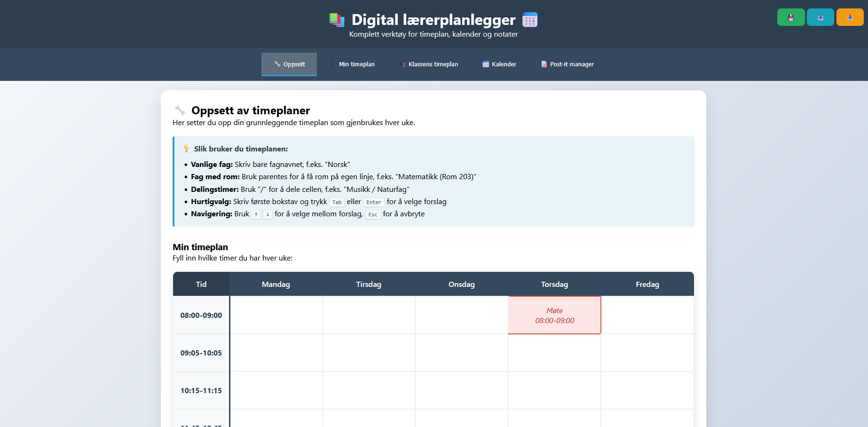Click the Onsdag 09:05-10:05 cell
The image size is (868, 427).
[x=462, y=353]
